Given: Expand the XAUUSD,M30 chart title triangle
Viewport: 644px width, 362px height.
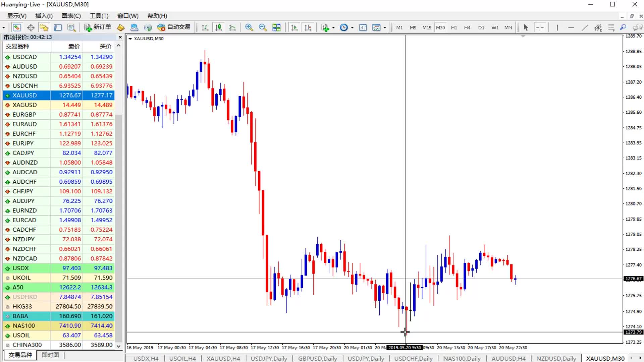Looking at the screenshot, I should [x=130, y=39].
